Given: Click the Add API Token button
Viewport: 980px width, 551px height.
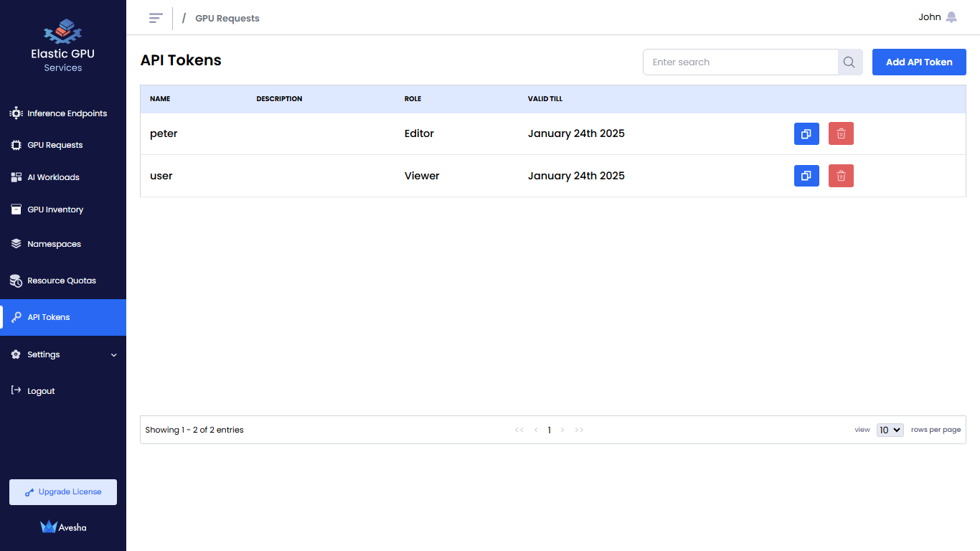Looking at the screenshot, I should [x=919, y=62].
